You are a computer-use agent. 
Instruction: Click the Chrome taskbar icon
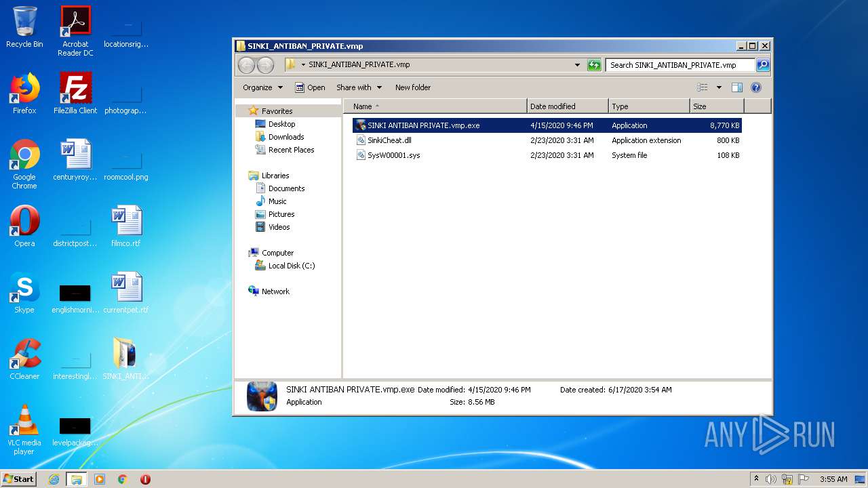click(x=123, y=479)
